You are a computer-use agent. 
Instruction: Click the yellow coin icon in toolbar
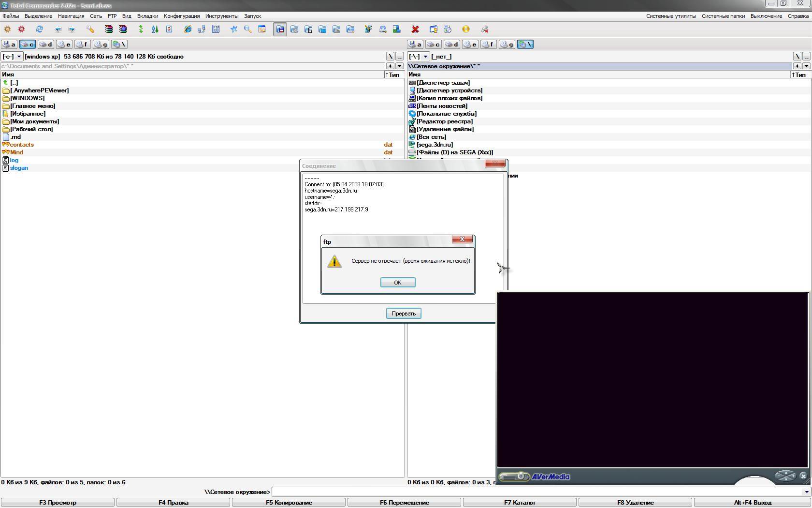tap(466, 29)
